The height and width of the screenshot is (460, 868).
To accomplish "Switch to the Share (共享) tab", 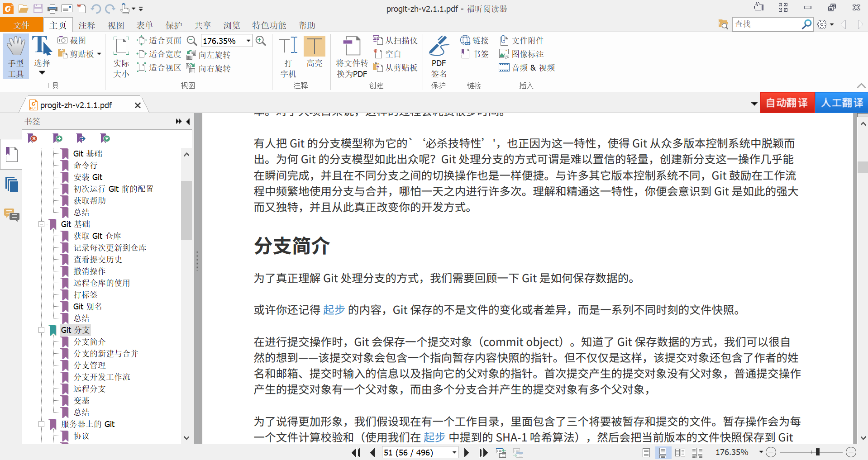I will [203, 25].
